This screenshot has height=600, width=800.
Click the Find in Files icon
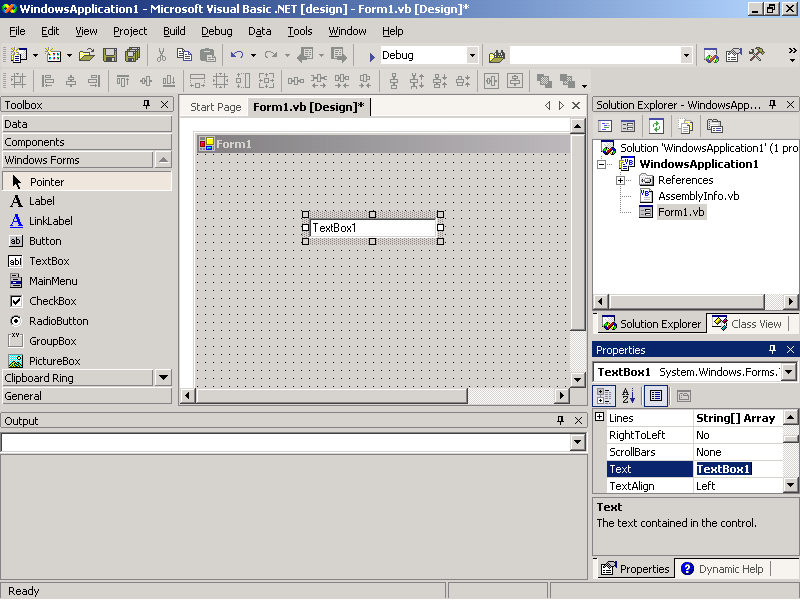tap(496, 56)
